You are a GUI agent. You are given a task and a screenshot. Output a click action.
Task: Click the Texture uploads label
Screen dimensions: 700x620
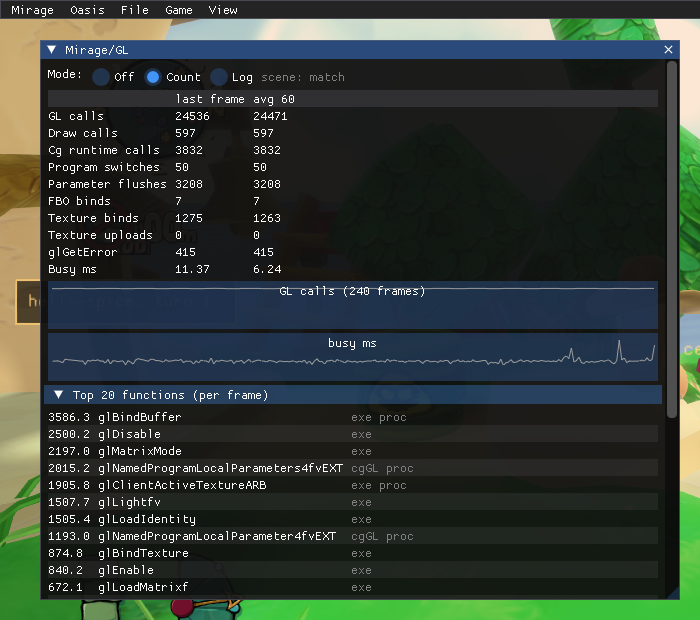click(x=100, y=235)
